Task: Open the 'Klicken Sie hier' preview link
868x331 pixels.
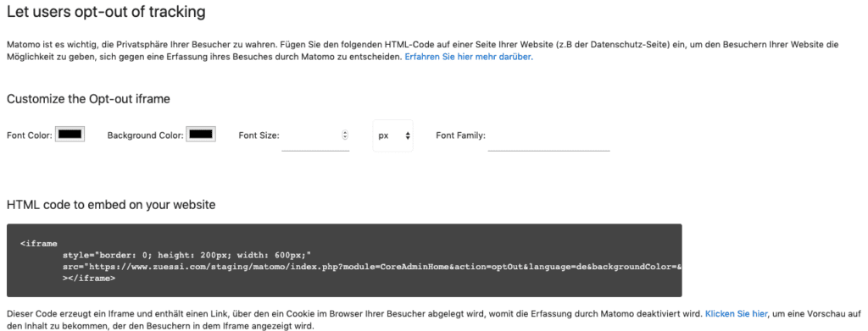Action: pyautogui.click(x=737, y=313)
